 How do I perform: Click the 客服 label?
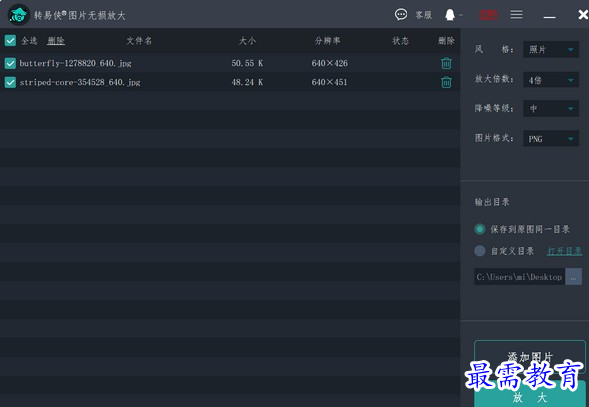pos(424,15)
